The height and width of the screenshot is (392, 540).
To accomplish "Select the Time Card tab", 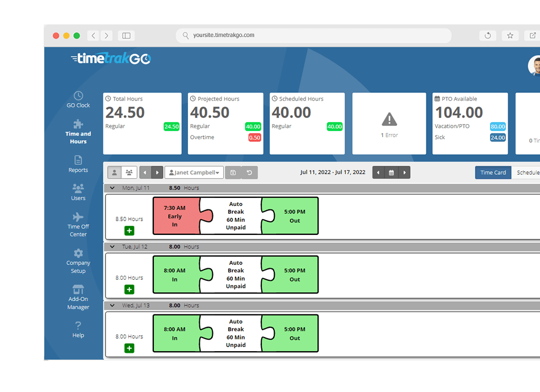I will 493,172.
